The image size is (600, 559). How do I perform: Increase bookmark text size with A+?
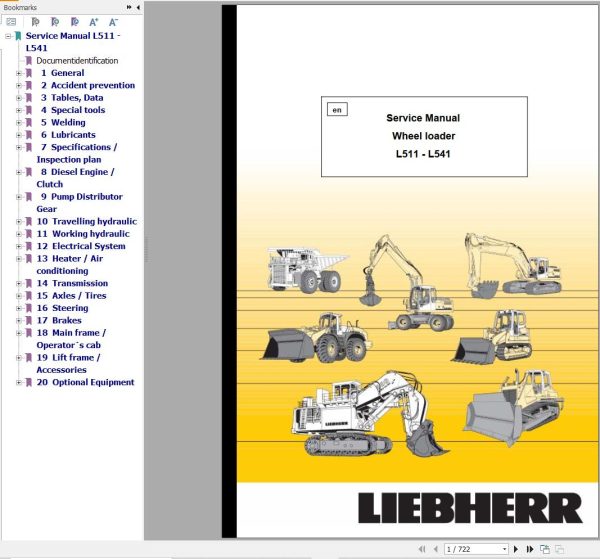point(94,22)
